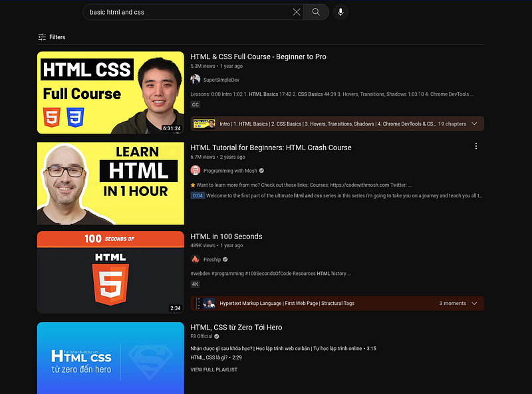Open the HTML CSS Full Course thumbnail
The image size is (532, 394).
coord(110,92)
